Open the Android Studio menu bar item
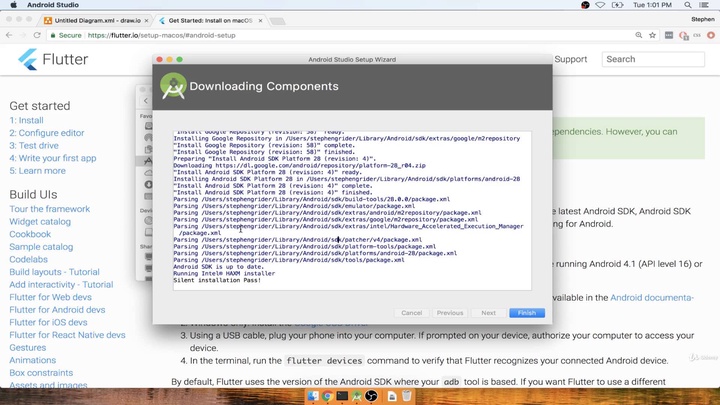This screenshot has height=405, width=720. pos(53,5)
